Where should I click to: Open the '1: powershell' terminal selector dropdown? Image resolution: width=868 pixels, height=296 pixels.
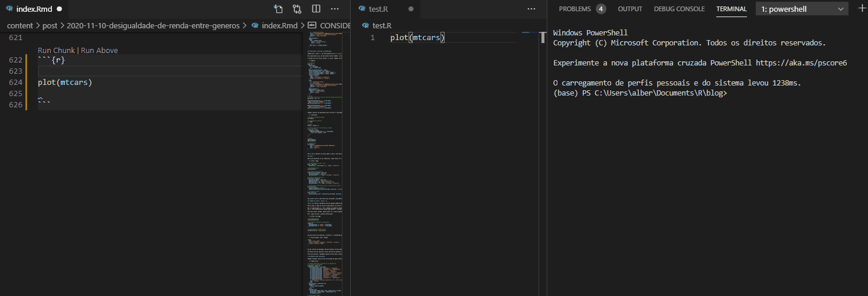pyautogui.click(x=802, y=9)
